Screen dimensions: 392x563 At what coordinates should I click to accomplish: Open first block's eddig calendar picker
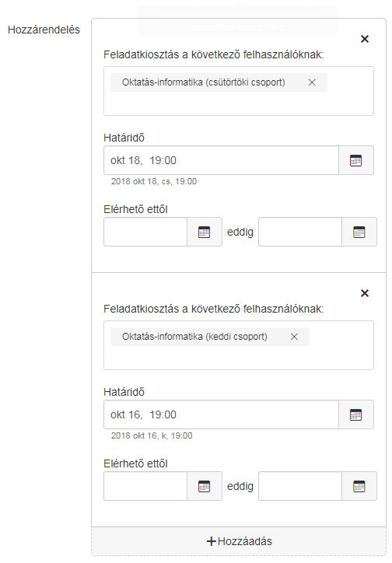(359, 232)
